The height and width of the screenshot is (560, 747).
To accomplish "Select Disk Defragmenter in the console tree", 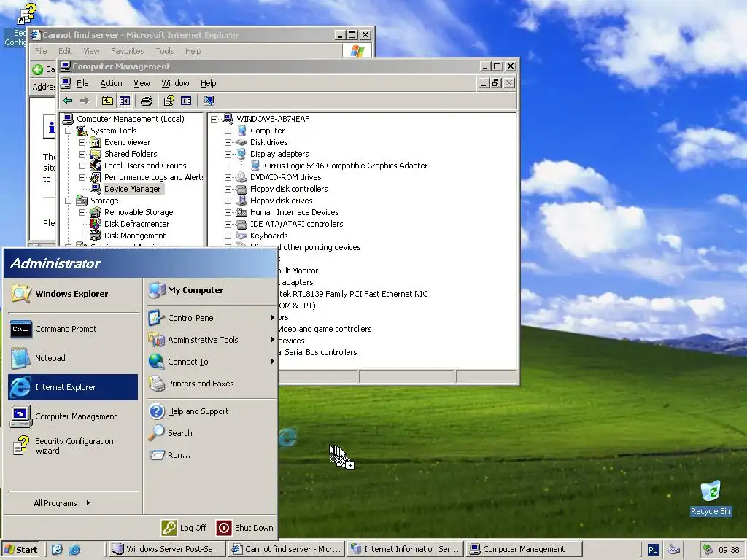I will click(136, 224).
